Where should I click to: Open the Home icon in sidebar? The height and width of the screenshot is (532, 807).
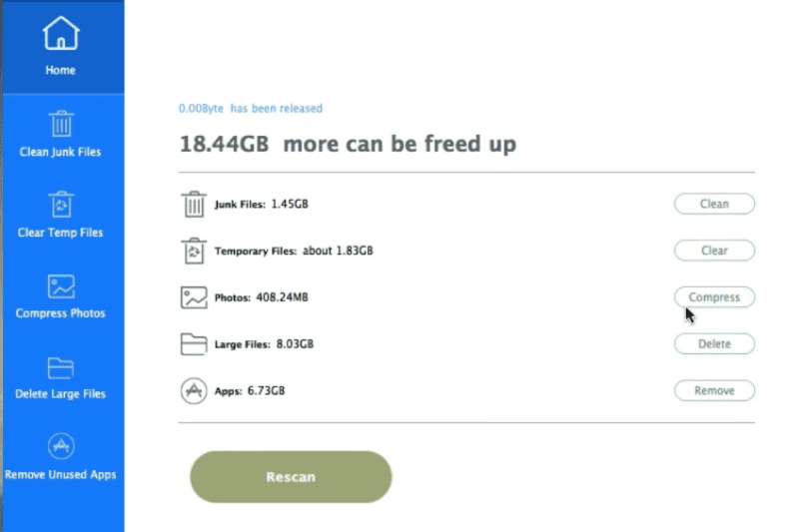[x=61, y=34]
